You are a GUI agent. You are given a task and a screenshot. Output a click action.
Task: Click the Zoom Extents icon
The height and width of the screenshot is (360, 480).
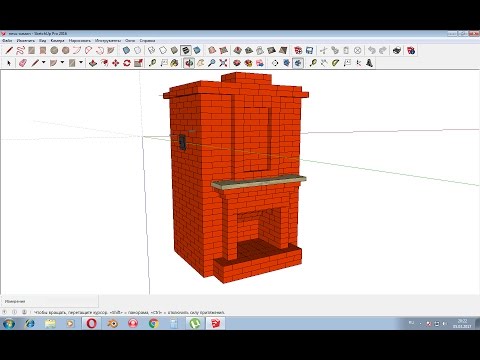223,63
